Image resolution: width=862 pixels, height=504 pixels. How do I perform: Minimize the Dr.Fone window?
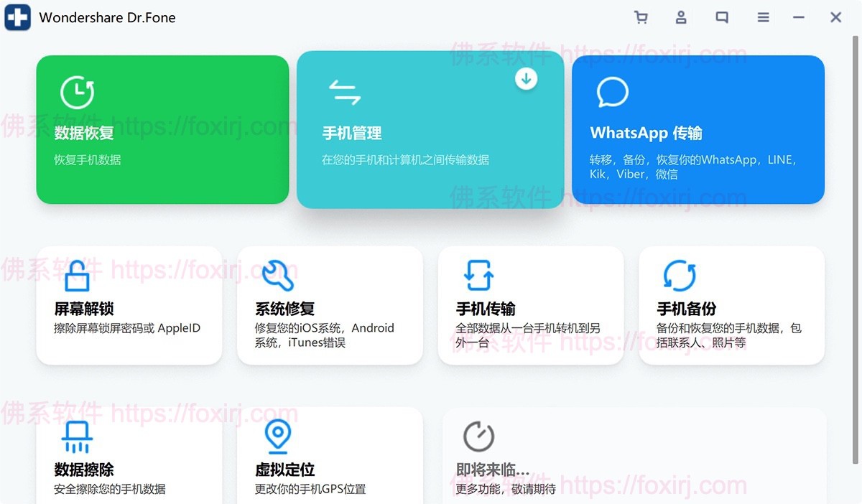[x=799, y=17]
